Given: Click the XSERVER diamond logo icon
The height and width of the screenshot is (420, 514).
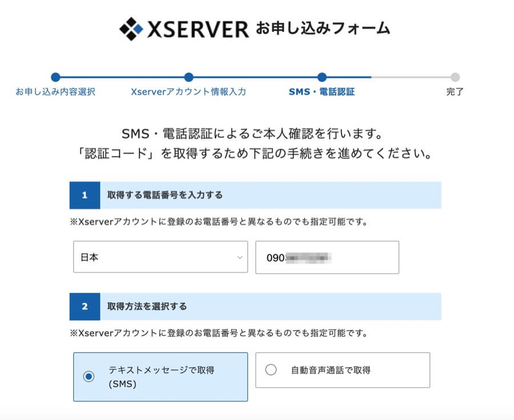Looking at the screenshot, I should (131, 29).
